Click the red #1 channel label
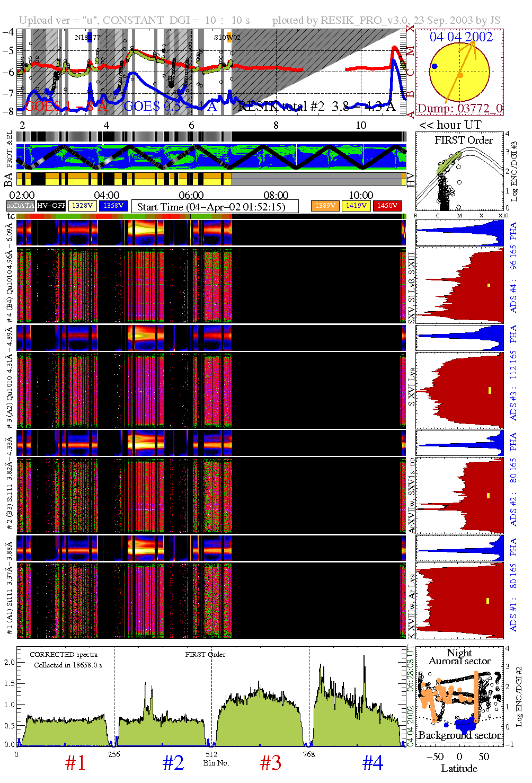The height and width of the screenshot is (783, 532). (x=75, y=763)
